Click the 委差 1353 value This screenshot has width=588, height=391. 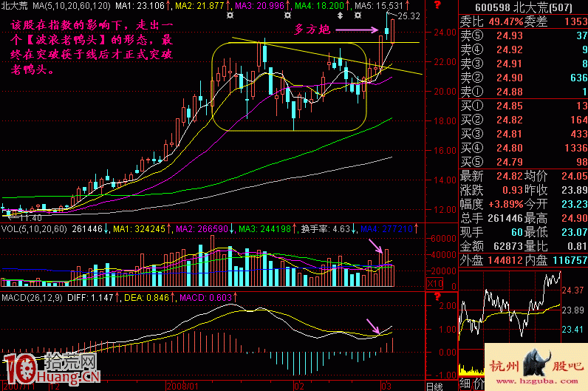coord(576,21)
